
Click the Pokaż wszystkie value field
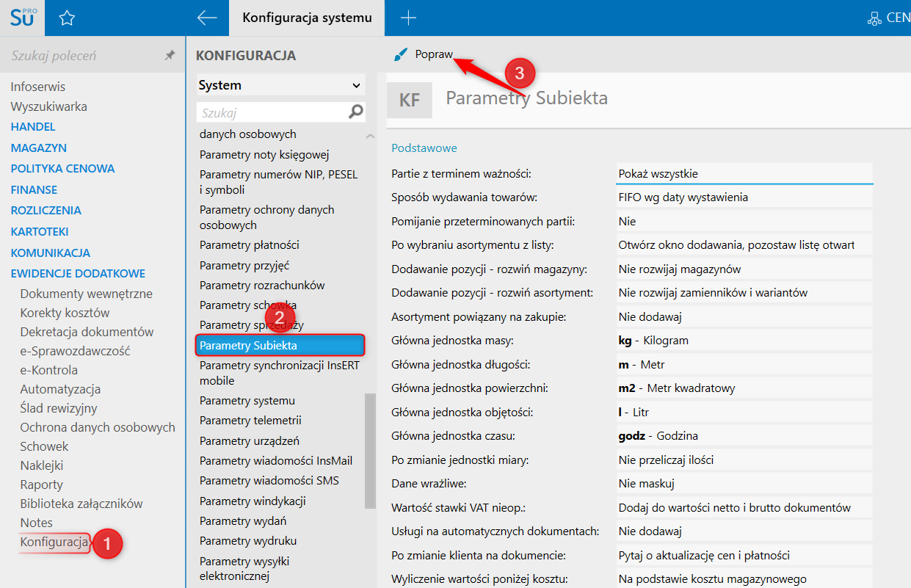(744, 174)
